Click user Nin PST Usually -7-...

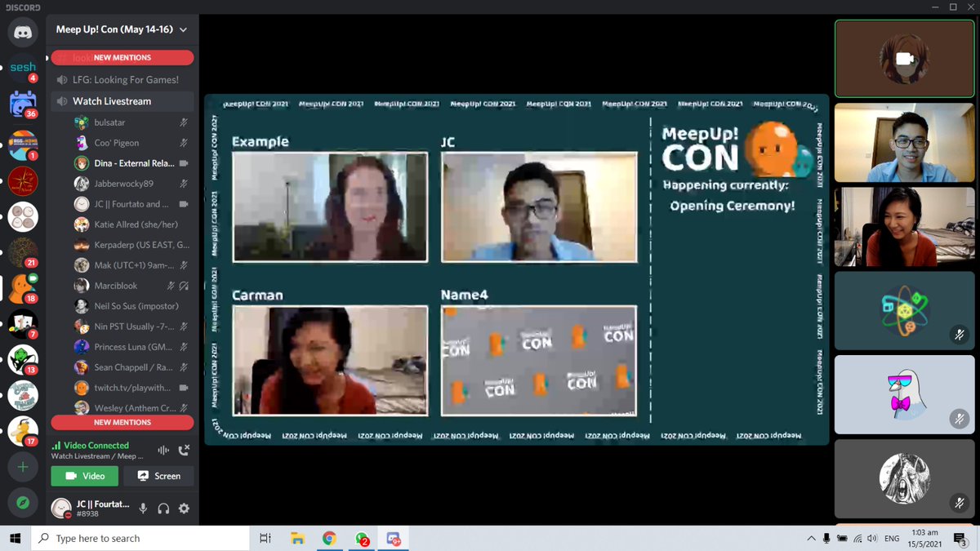click(132, 327)
